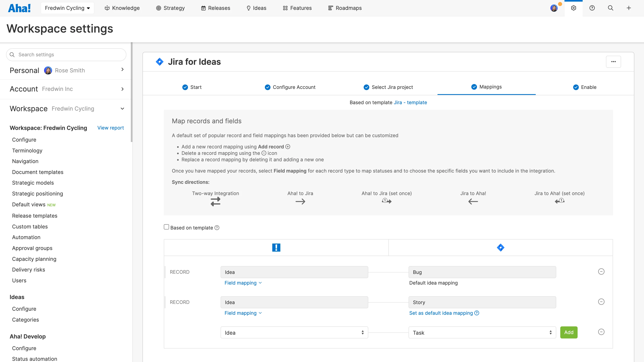Image resolution: width=644 pixels, height=362 pixels.
Task: Click the green Add button
Action: click(569, 332)
